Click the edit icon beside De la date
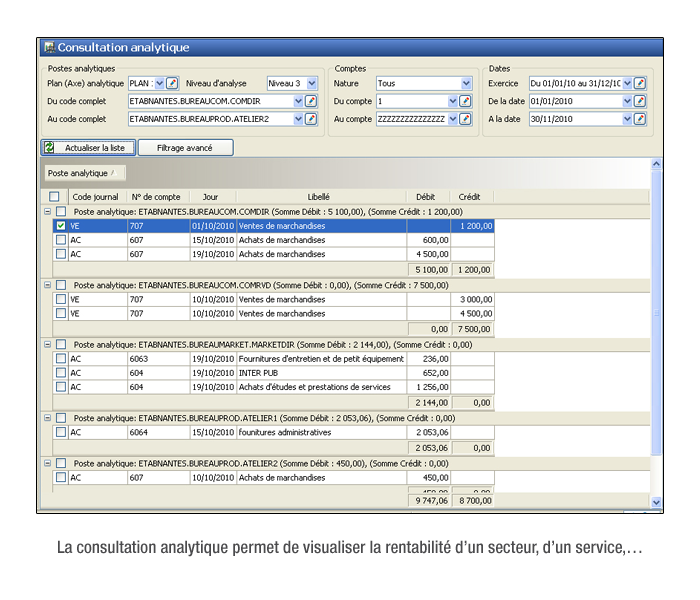 pyautogui.click(x=640, y=101)
